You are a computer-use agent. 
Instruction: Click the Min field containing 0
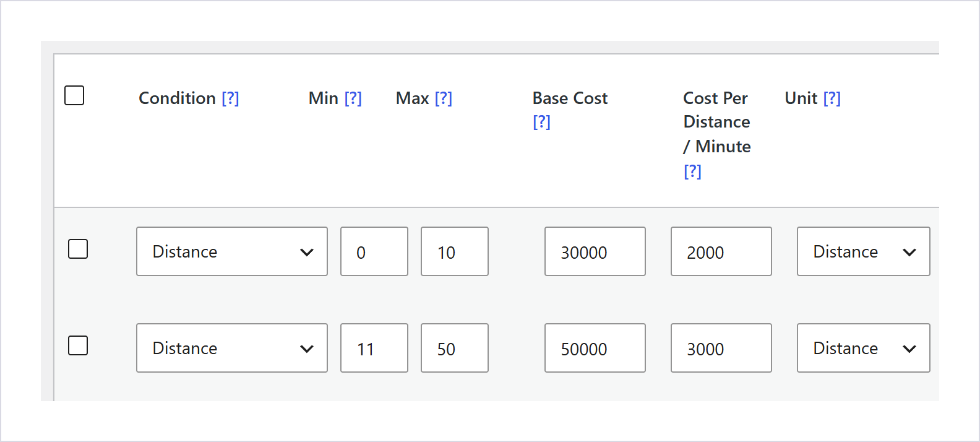[x=374, y=251]
